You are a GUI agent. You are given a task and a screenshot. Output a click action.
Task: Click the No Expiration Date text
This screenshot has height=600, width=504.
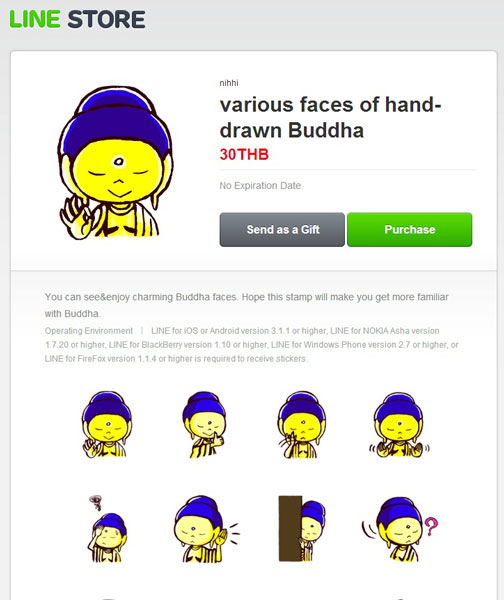[260, 186]
